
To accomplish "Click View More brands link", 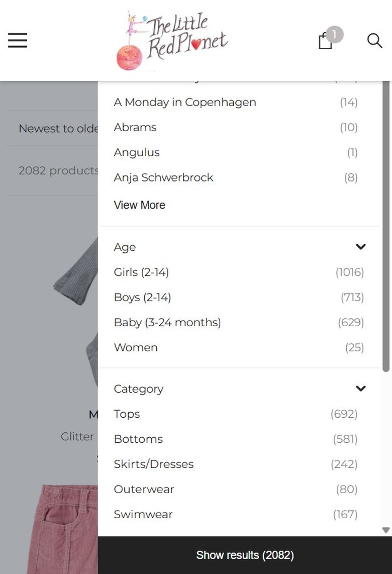I will (x=139, y=205).
